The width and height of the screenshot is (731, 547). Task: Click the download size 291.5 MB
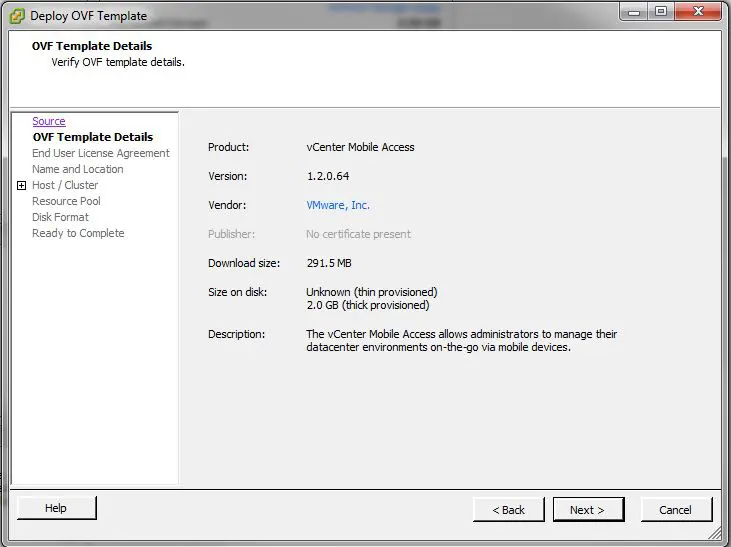tap(329, 263)
